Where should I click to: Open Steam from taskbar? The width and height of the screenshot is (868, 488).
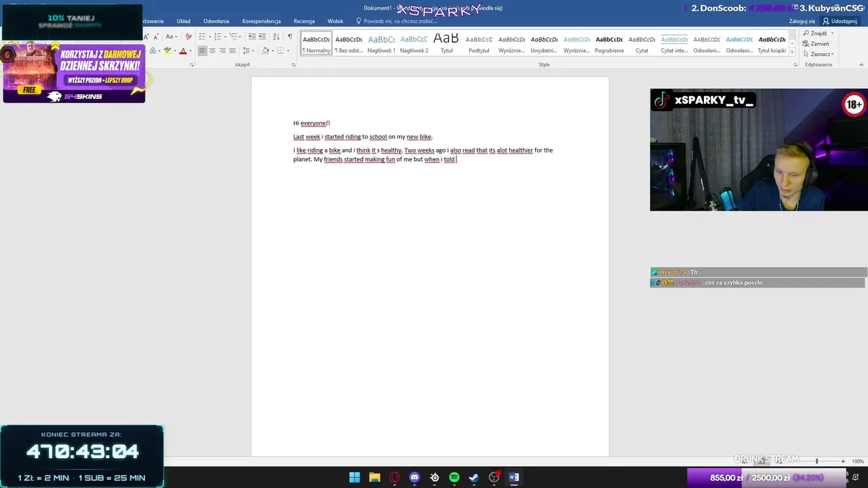[x=474, y=477]
